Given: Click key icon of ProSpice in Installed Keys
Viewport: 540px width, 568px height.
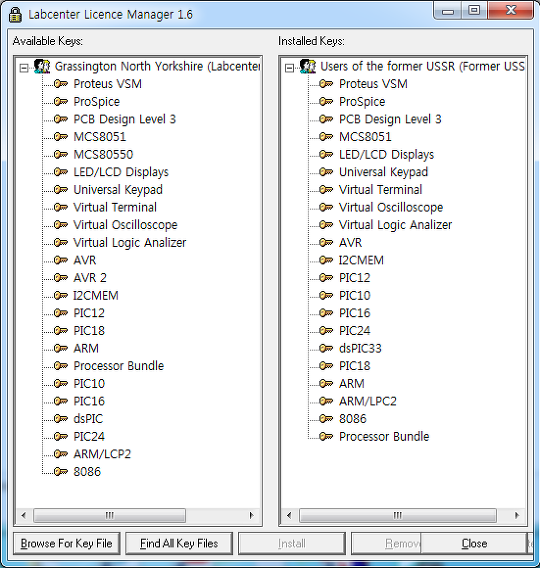Looking at the screenshot, I should pos(326,101).
